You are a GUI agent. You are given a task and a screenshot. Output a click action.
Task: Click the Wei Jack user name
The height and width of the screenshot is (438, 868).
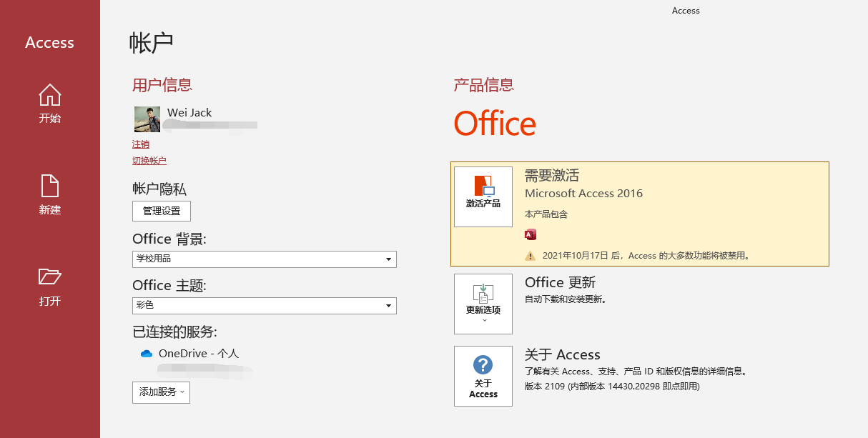point(189,113)
